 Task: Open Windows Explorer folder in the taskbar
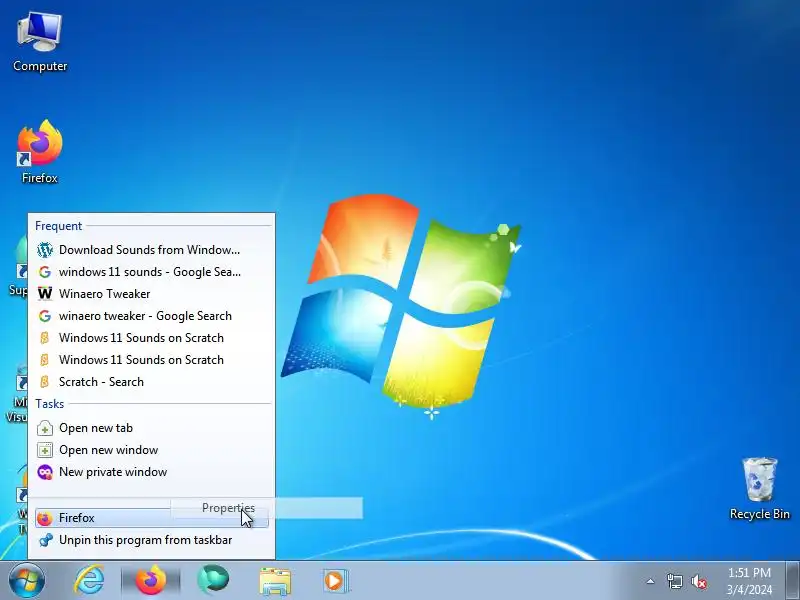point(275,581)
